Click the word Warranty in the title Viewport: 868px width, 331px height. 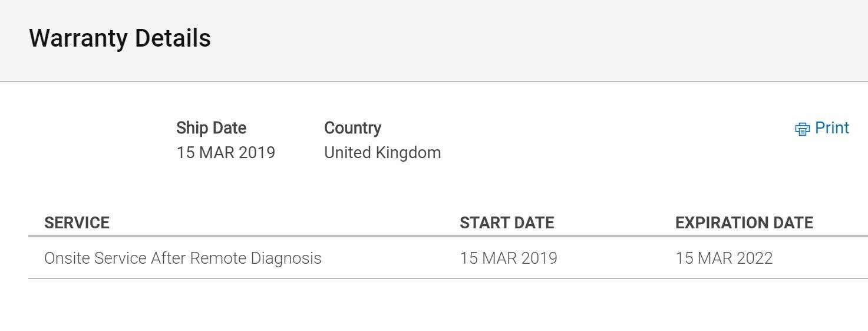click(x=78, y=38)
